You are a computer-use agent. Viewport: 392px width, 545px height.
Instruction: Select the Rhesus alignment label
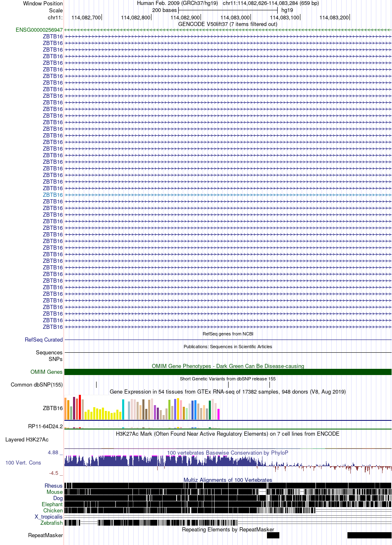coord(54,486)
